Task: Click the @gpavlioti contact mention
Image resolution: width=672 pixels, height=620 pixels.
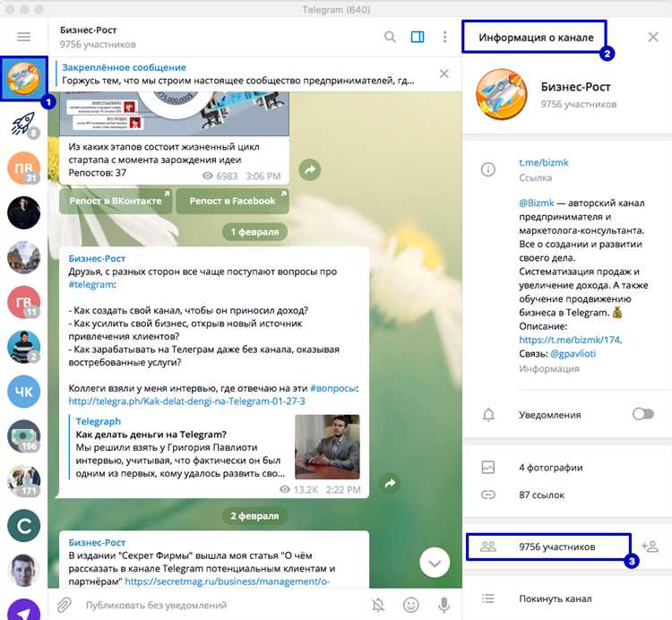Action: (x=573, y=354)
